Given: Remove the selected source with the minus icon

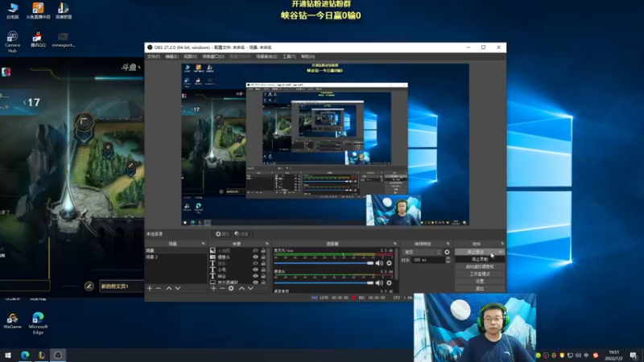Looking at the screenshot, I should tap(222, 288).
